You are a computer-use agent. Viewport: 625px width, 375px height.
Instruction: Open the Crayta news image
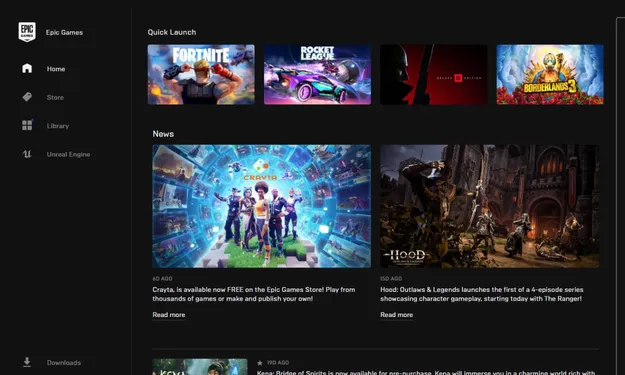(x=261, y=206)
